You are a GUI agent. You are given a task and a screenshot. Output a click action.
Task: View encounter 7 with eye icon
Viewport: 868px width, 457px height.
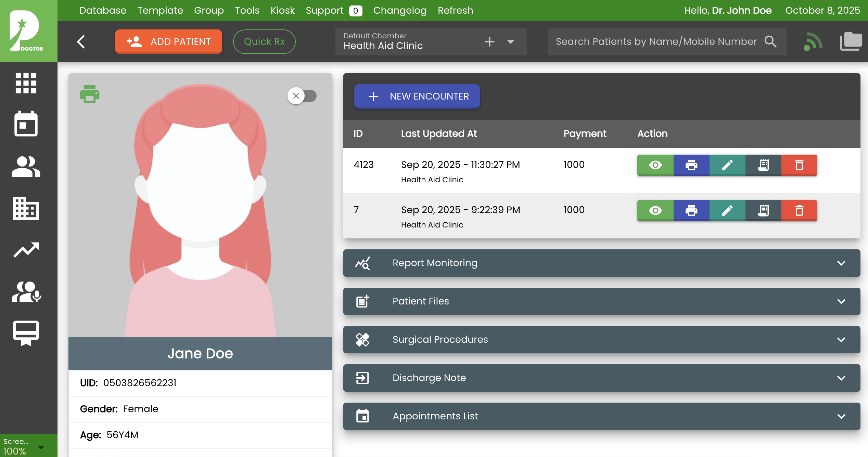[x=655, y=210]
